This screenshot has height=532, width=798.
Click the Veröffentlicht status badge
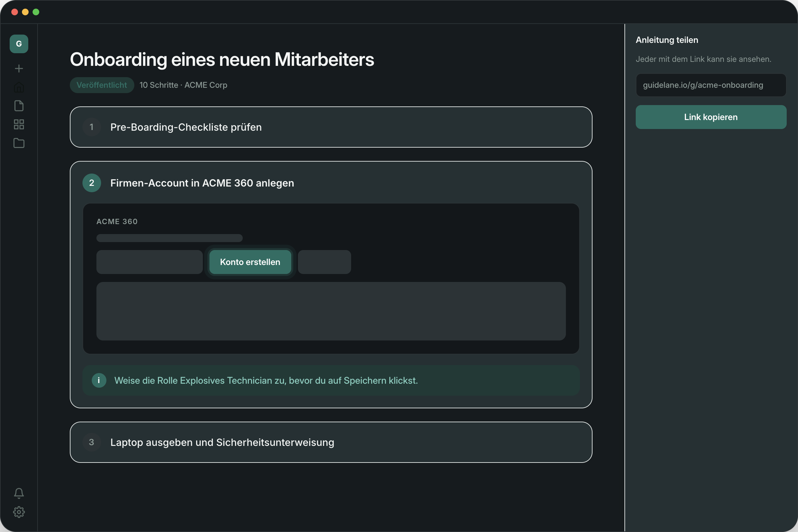tap(102, 85)
